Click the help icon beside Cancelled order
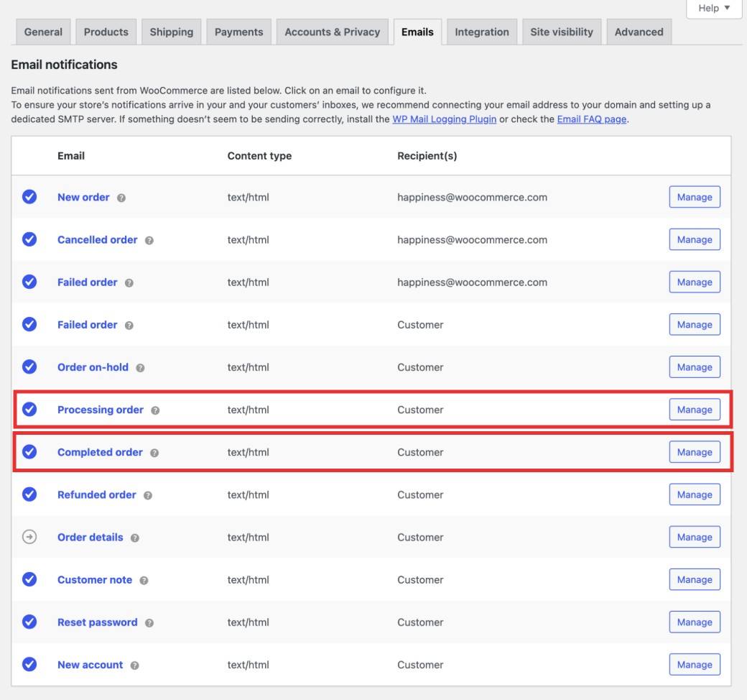The width and height of the screenshot is (747, 700). (149, 240)
